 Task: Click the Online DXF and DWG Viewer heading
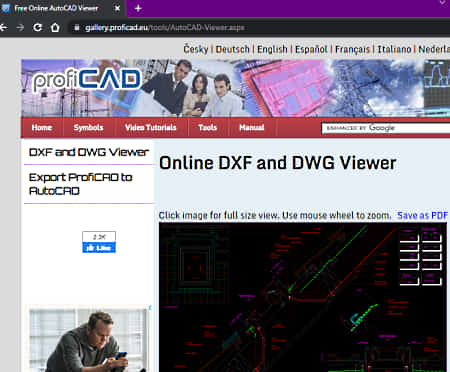pos(278,163)
